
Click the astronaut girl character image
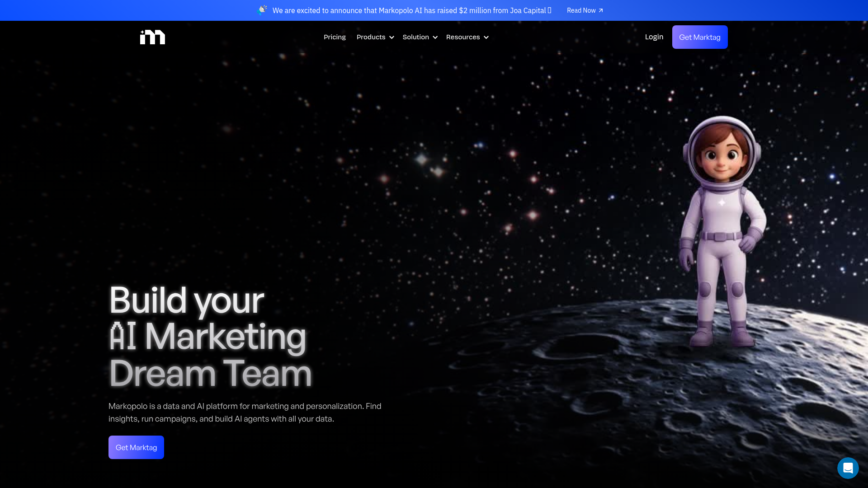(722, 231)
